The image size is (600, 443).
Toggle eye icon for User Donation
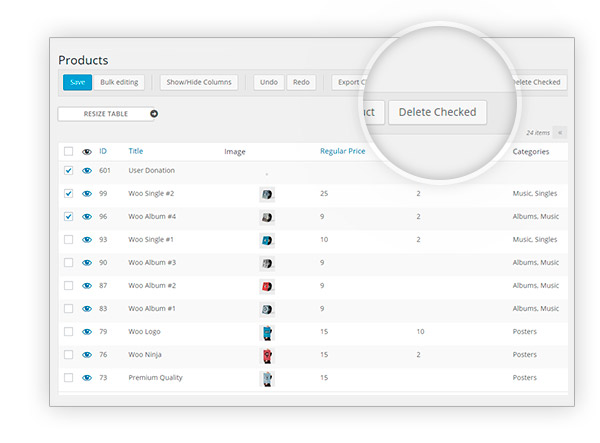(x=87, y=171)
